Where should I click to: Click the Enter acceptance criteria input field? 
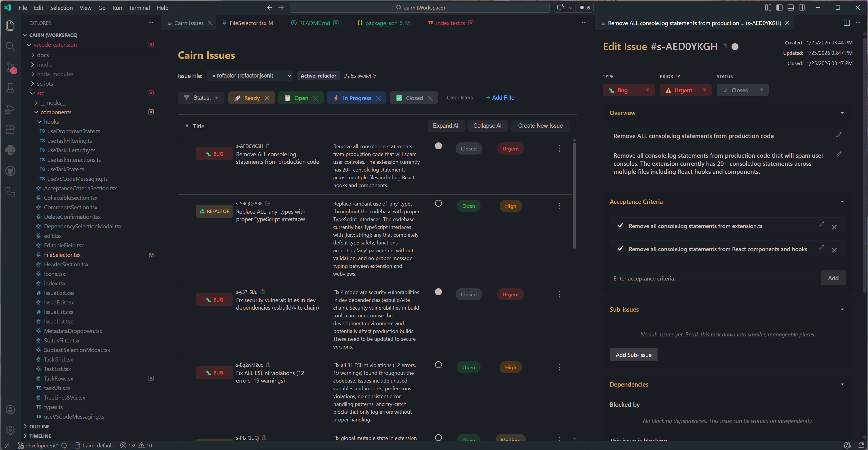tap(714, 278)
